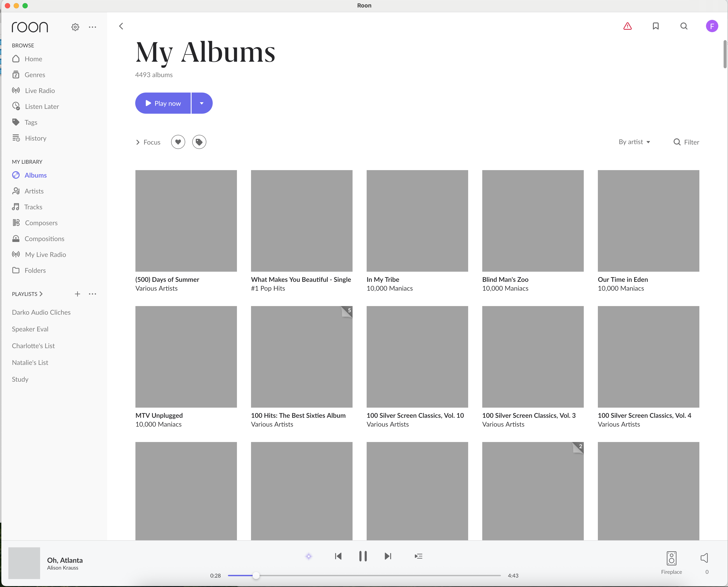This screenshot has width=728, height=587.
Task: Seek using the playback progress slider
Action: tap(364, 576)
